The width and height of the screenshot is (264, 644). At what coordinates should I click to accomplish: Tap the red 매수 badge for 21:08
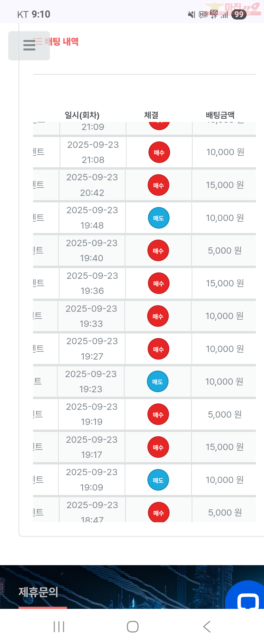159,152
